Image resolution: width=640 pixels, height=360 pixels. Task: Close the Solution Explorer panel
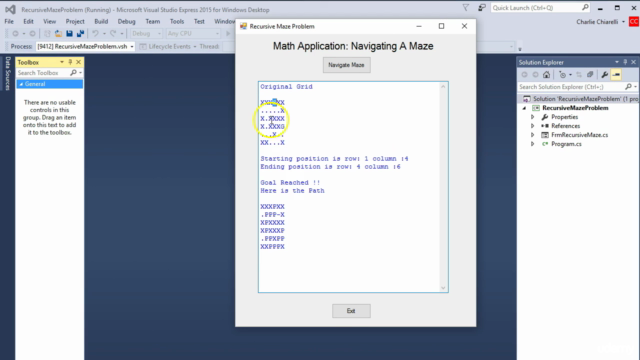click(633, 62)
